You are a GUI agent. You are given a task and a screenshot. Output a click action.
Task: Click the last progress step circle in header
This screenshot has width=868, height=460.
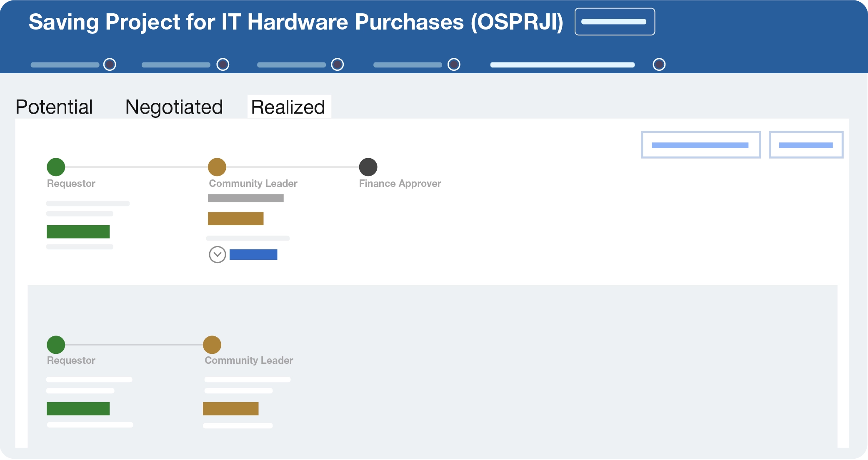click(x=659, y=65)
